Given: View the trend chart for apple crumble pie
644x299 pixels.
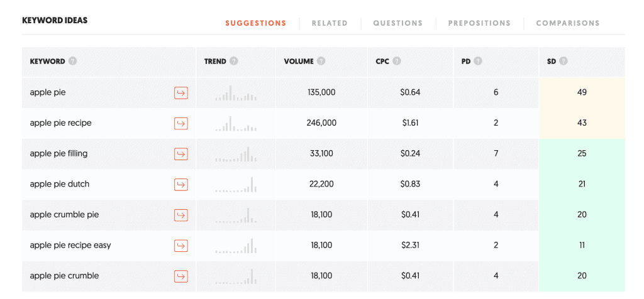Looking at the screenshot, I should 236,215.
